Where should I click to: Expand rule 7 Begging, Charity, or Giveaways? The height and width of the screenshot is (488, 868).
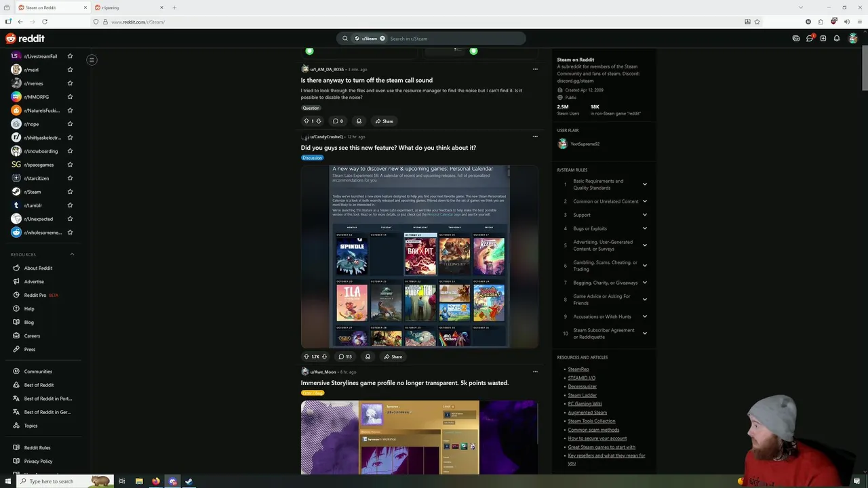tap(645, 283)
